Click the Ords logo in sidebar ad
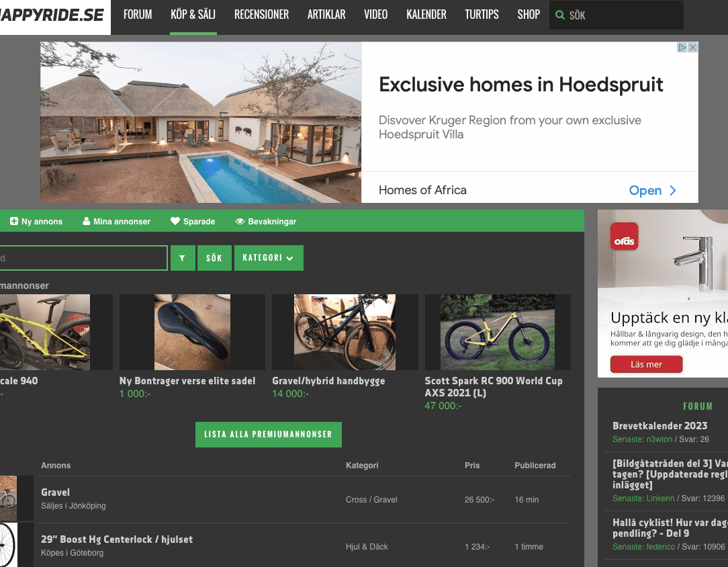The image size is (728, 567). click(624, 236)
